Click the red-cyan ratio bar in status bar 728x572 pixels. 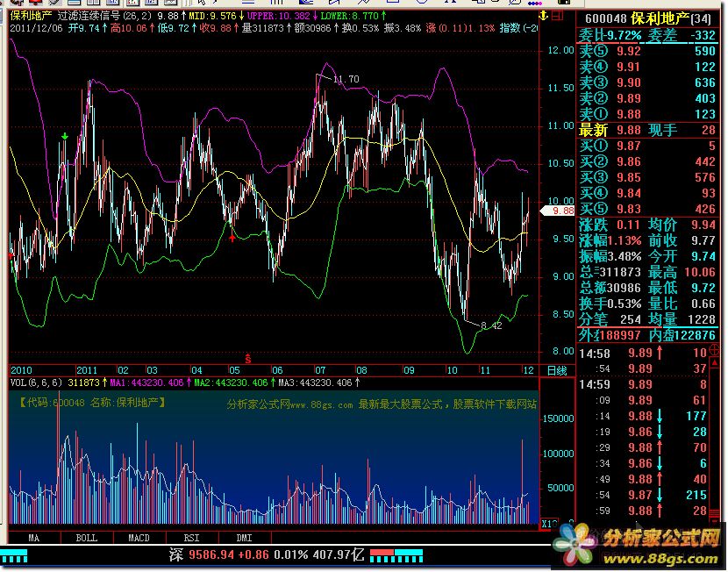click(396, 555)
